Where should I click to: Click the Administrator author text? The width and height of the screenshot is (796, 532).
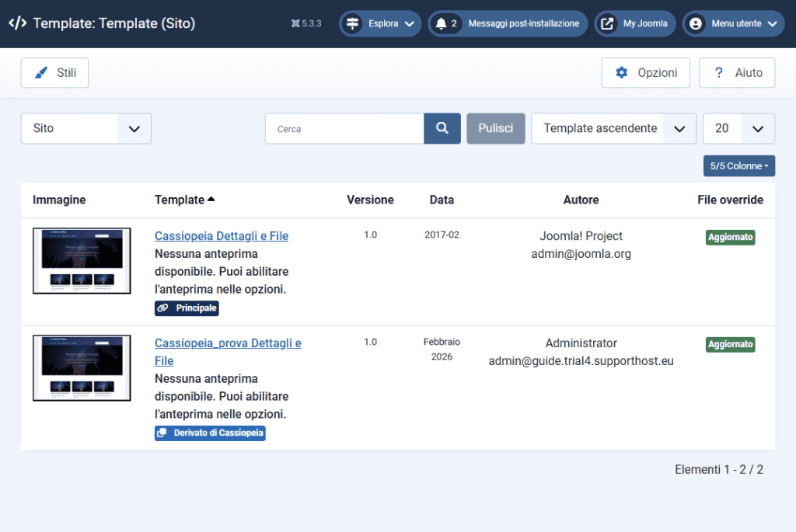(581, 342)
